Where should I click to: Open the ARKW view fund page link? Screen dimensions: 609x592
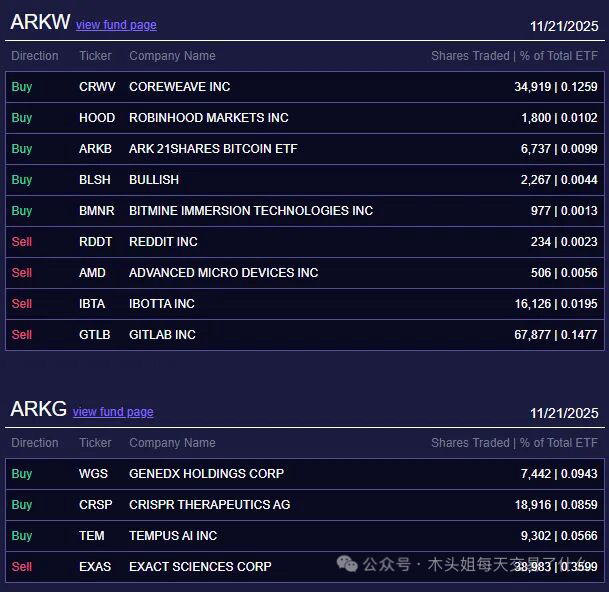coord(116,25)
